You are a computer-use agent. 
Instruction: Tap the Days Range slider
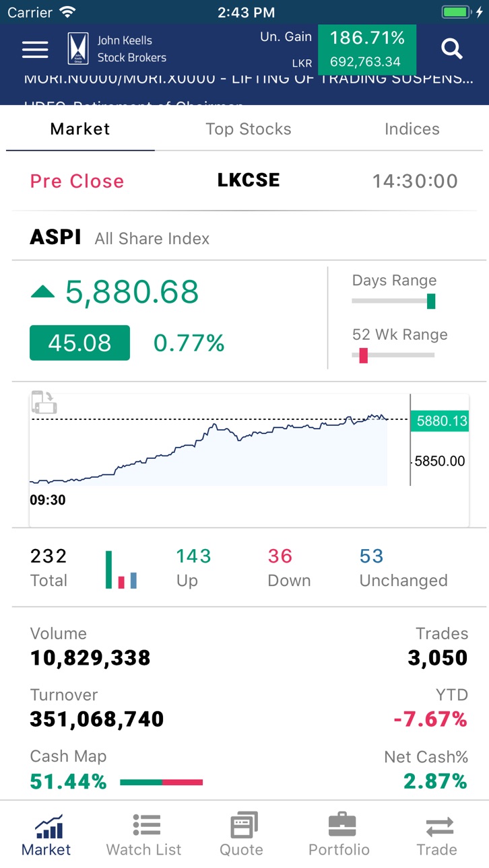point(394,301)
